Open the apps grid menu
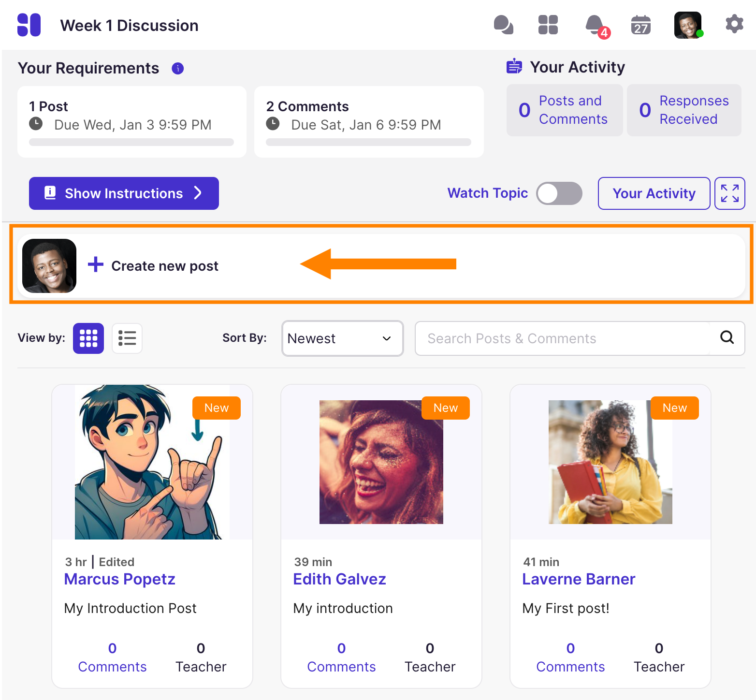The width and height of the screenshot is (756, 700). 548,25
